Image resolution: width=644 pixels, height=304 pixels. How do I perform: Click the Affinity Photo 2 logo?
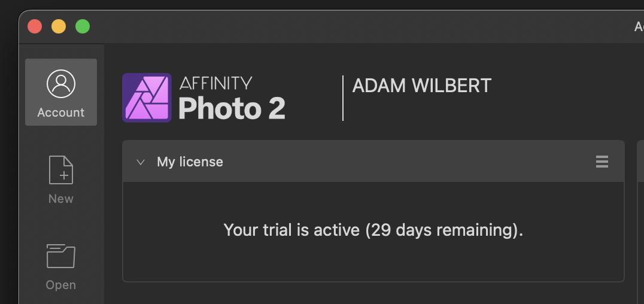147,98
